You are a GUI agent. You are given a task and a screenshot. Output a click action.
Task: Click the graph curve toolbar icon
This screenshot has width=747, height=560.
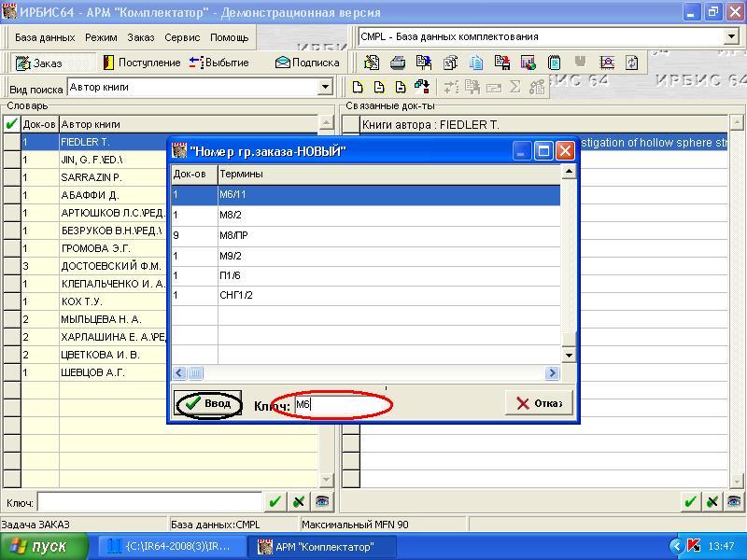click(607, 63)
